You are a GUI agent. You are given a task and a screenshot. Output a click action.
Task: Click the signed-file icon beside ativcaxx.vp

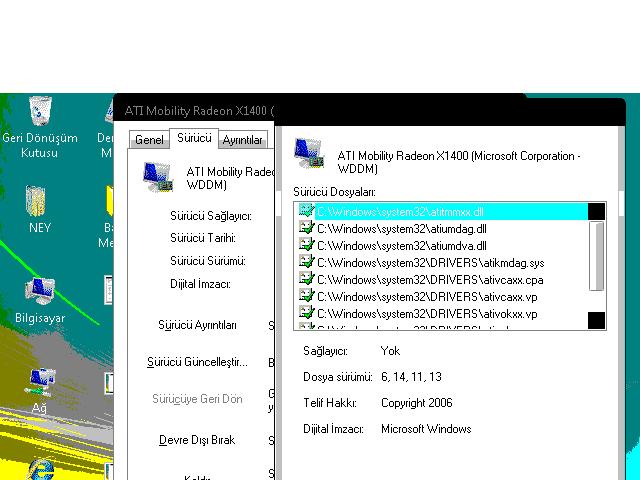point(307,296)
